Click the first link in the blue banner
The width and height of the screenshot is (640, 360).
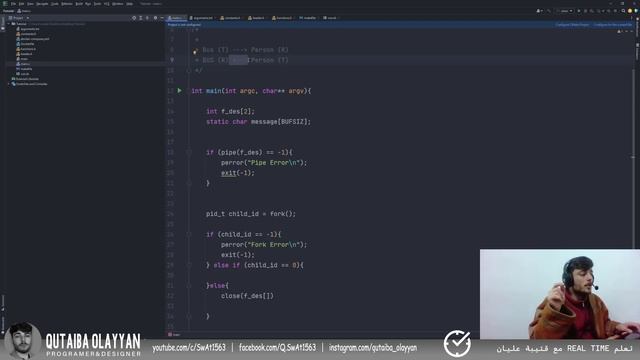point(572,25)
